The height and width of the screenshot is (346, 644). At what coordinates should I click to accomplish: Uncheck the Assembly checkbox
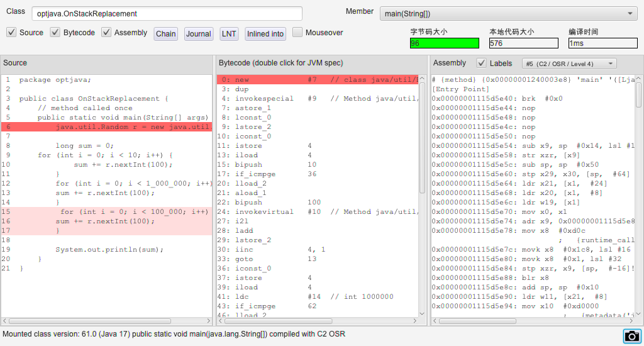106,32
